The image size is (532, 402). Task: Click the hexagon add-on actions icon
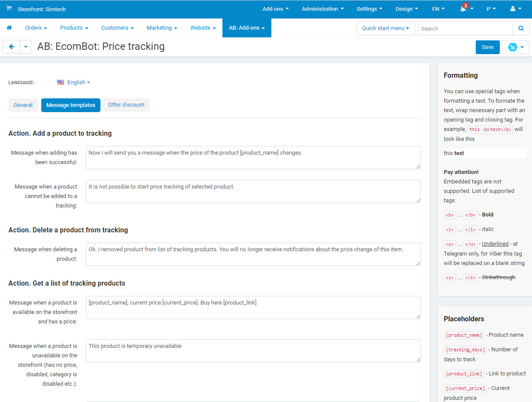coord(513,47)
